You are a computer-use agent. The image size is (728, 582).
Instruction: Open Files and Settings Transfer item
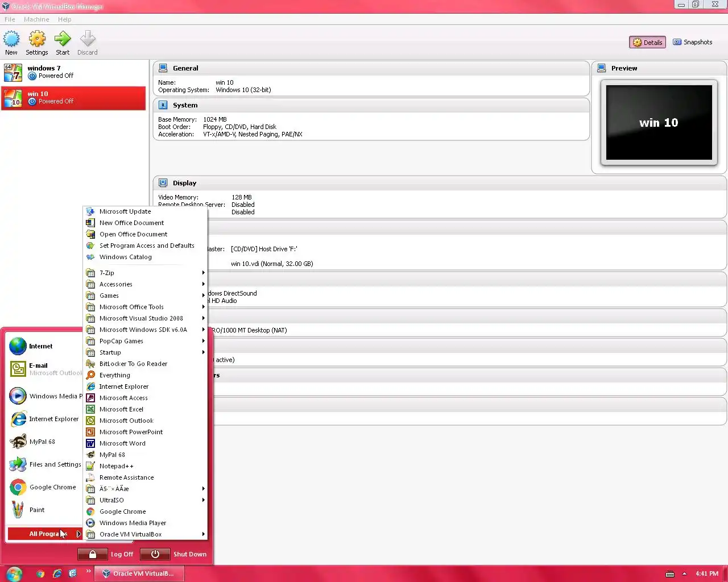(45, 464)
